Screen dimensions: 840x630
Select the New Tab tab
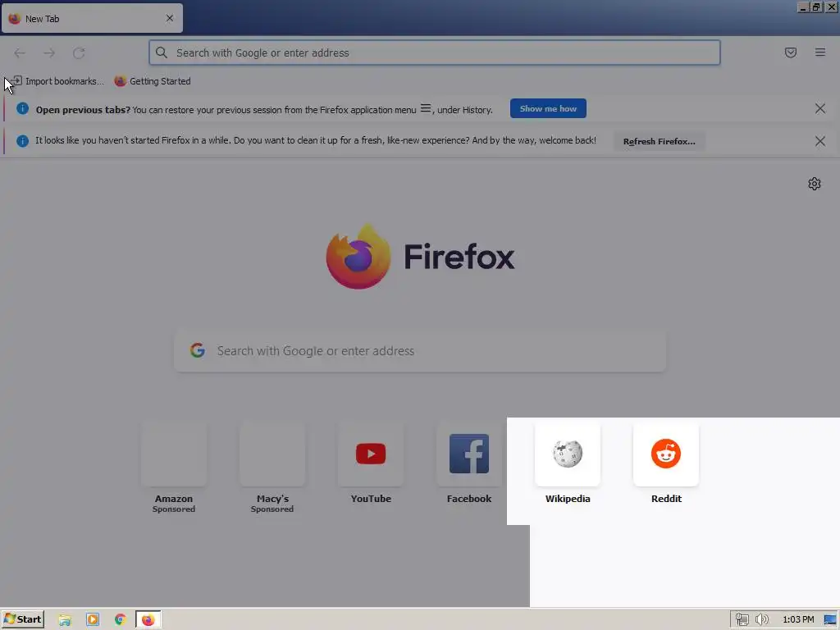point(92,18)
